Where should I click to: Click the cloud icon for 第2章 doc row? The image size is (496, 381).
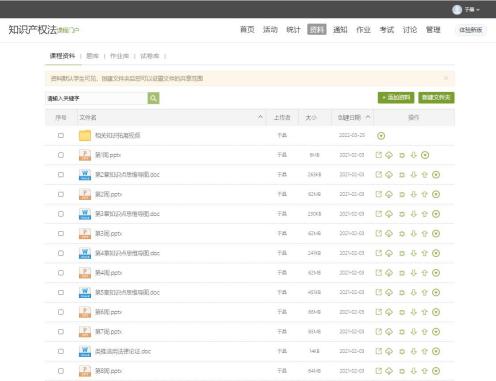[x=389, y=175]
